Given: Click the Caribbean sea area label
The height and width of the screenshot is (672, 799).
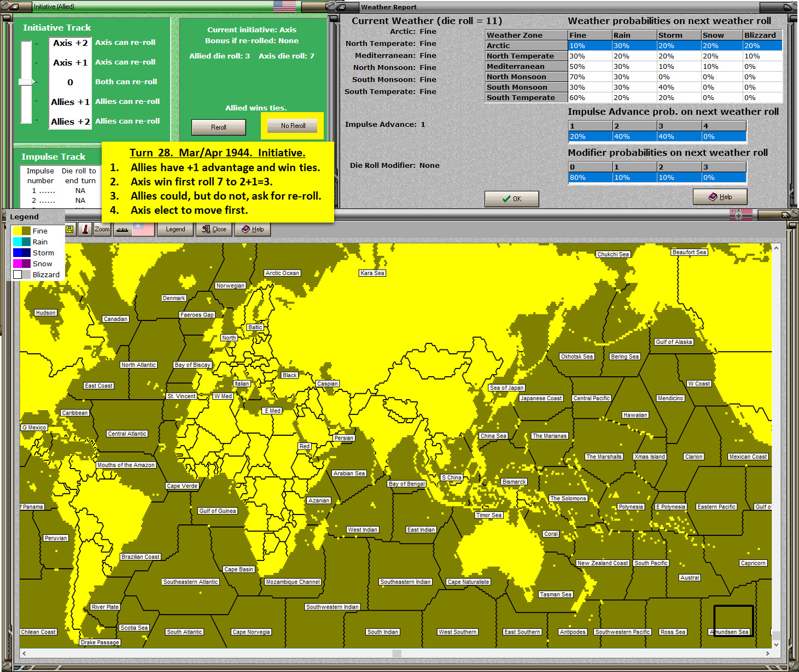Looking at the screenshot, I should [75, 413].
